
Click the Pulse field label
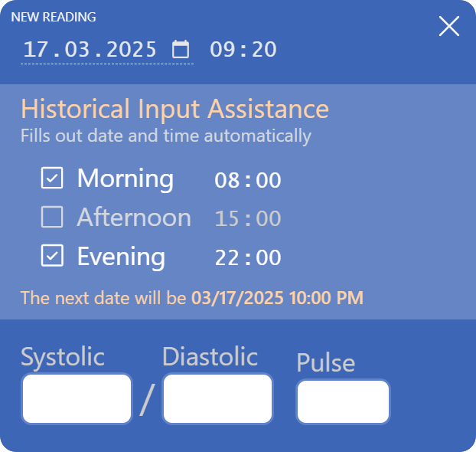coord(325,362)
